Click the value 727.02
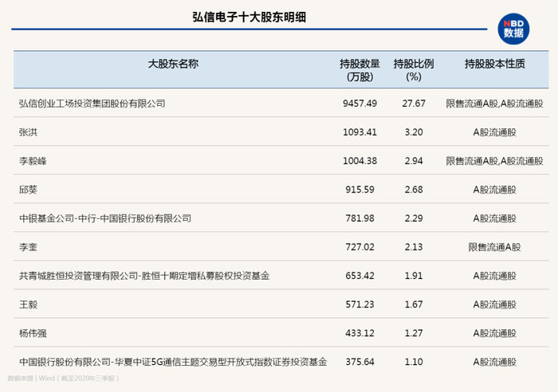 (360, 247)
